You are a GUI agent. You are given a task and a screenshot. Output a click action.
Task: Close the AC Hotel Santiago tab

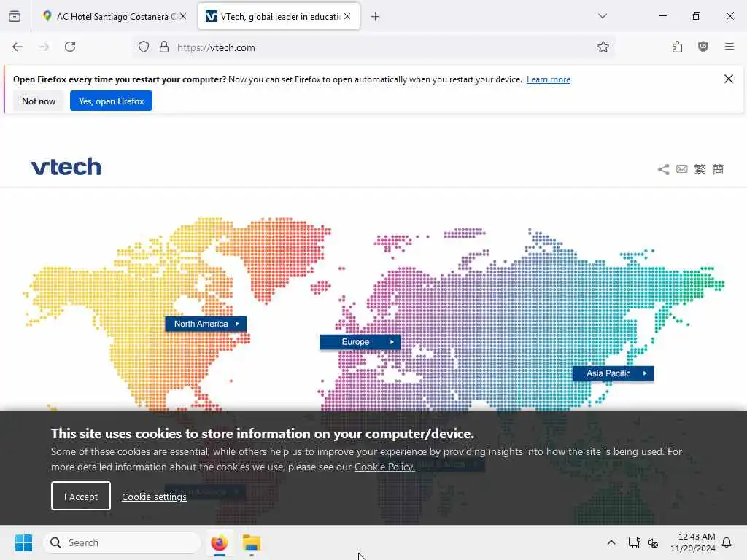[x=183, y=16]
